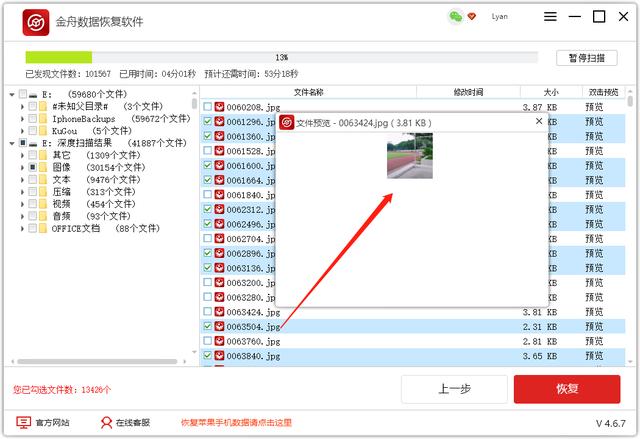Expand the OFFICE文档 tree node
Viewport: 640px width, 439px height.
pyautogui.click(x=21, y=228)
